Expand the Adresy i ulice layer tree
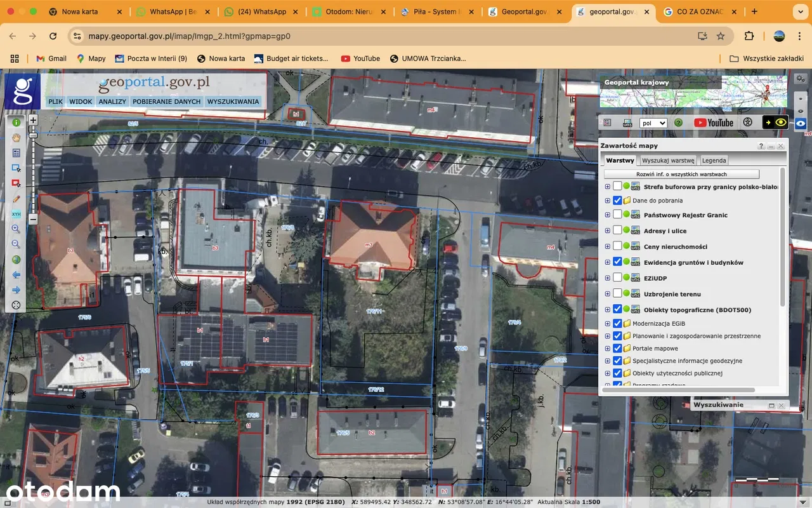Viewport: 812px width, 508px height. click(608, 231)
